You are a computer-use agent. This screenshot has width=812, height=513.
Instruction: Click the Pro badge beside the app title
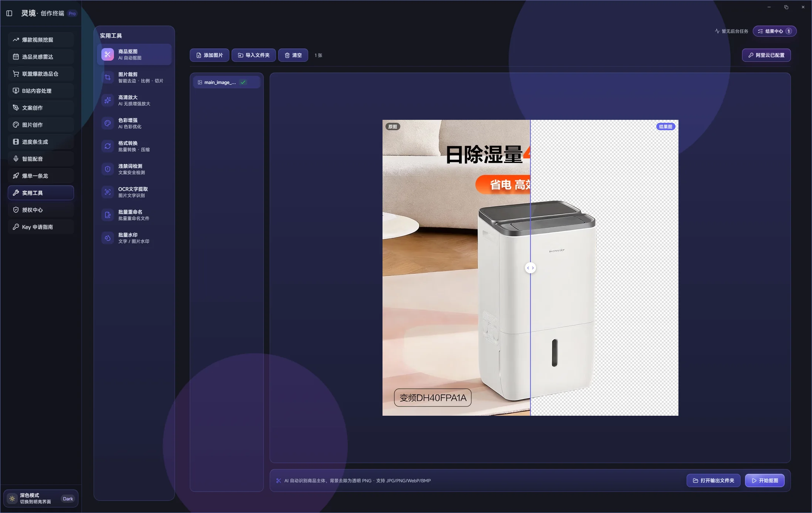point(72,14)
